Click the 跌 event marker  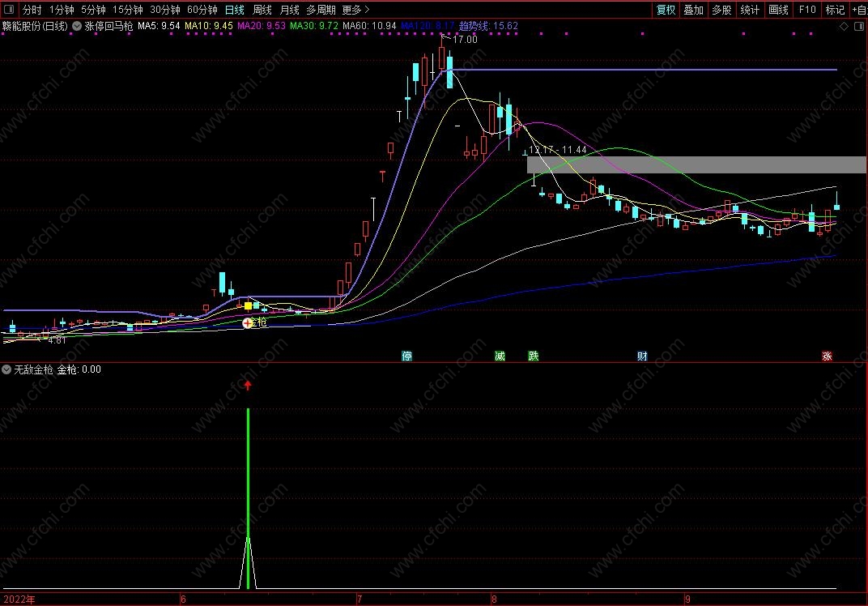pos(534,356)
